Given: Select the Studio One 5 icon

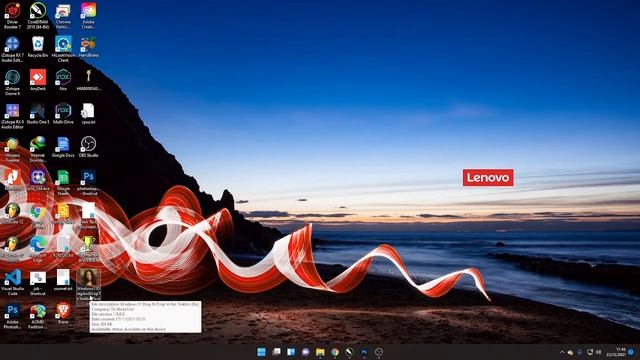Looking at the screenshot, I should (x=38, y=113).
